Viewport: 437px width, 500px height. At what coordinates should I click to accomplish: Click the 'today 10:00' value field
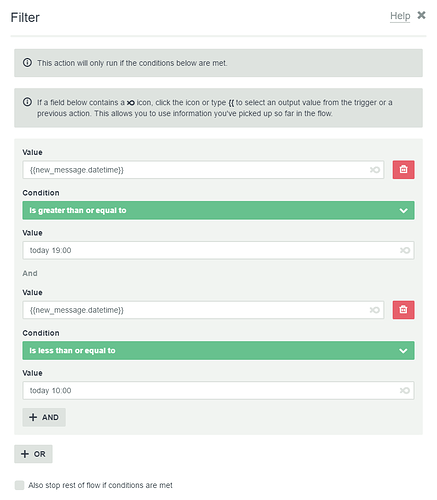coord(218,390)
